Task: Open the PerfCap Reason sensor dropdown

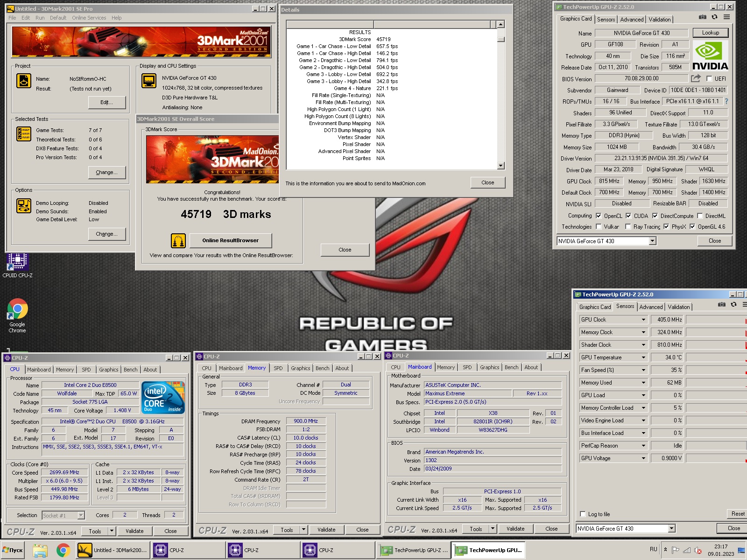Action: point(643,446)
